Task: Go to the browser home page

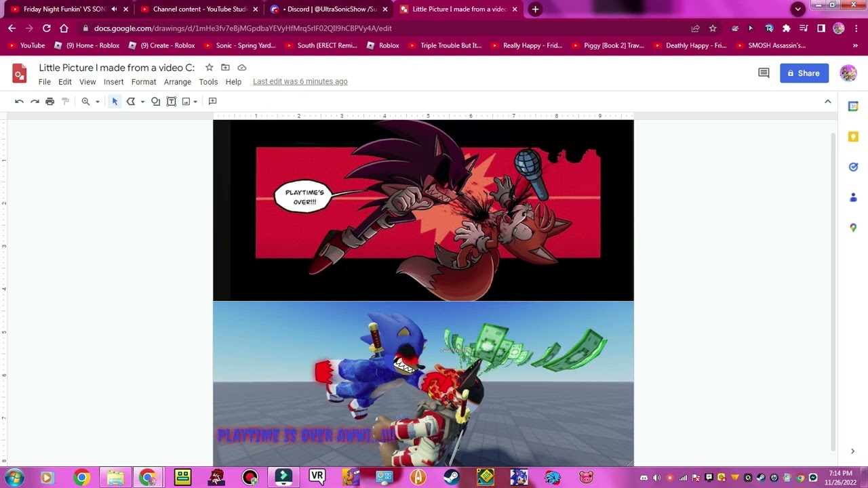Action: 64,28
